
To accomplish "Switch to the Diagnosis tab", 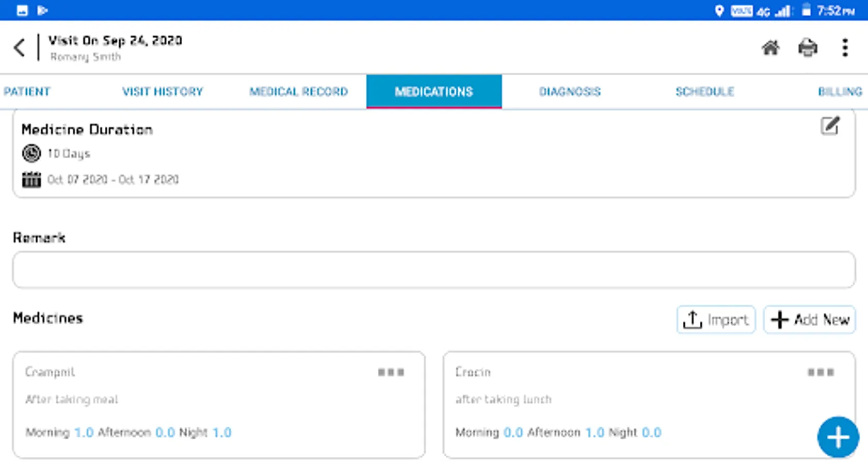I will point(570,92).
